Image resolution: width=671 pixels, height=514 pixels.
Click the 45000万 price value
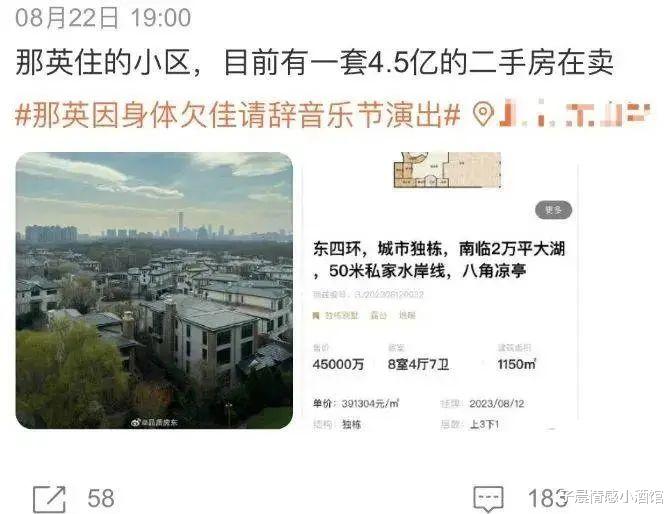coord(338,365)
